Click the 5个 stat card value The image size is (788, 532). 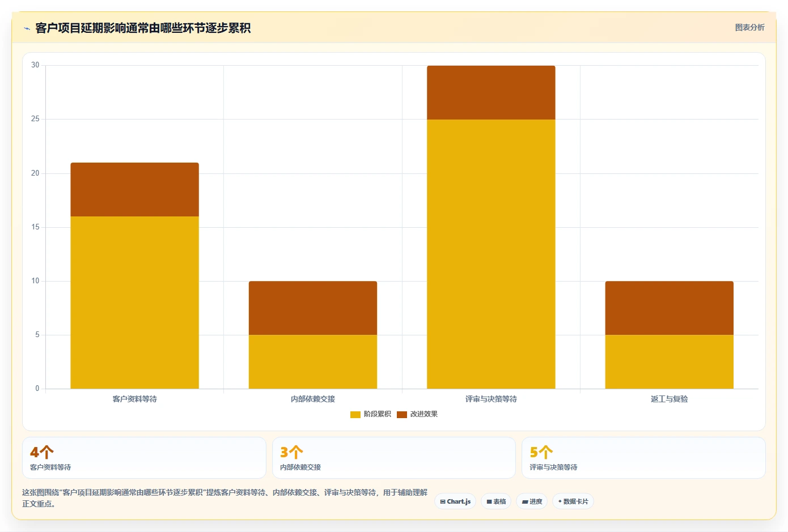(541, 452)
